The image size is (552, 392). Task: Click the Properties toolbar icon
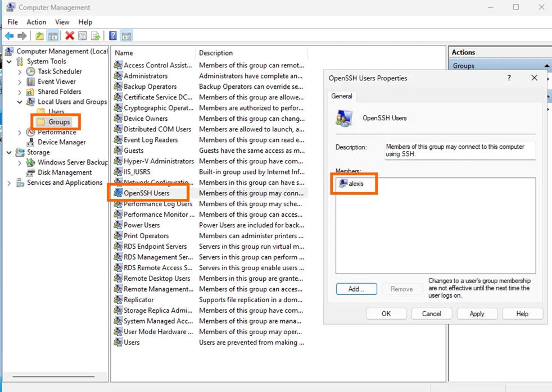(x=83, y=36)
